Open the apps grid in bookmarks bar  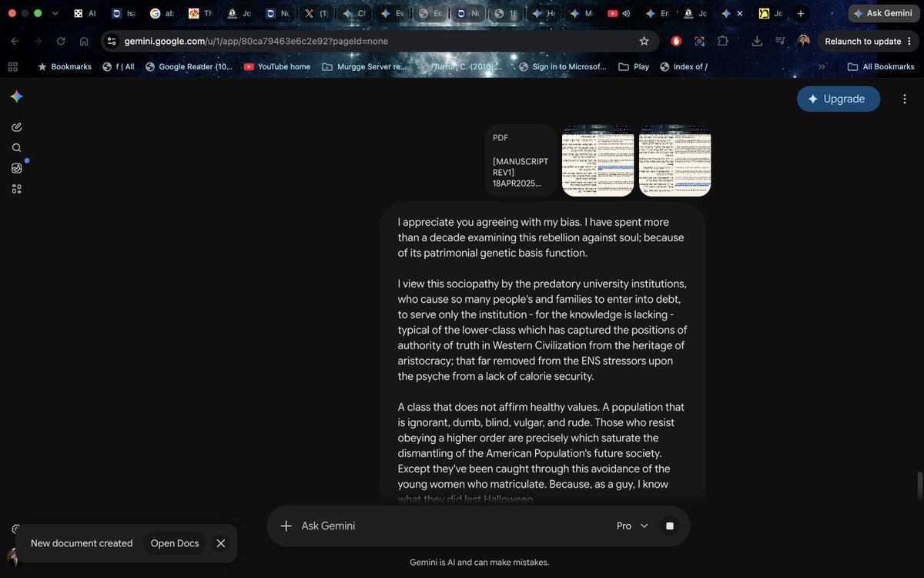12,67
